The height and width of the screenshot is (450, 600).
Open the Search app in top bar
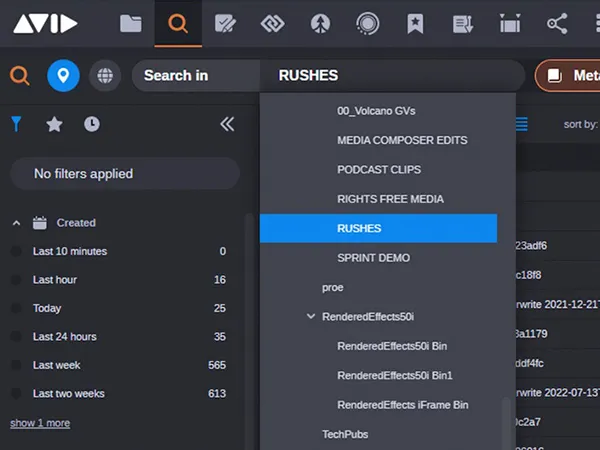(x=178, y=24)
